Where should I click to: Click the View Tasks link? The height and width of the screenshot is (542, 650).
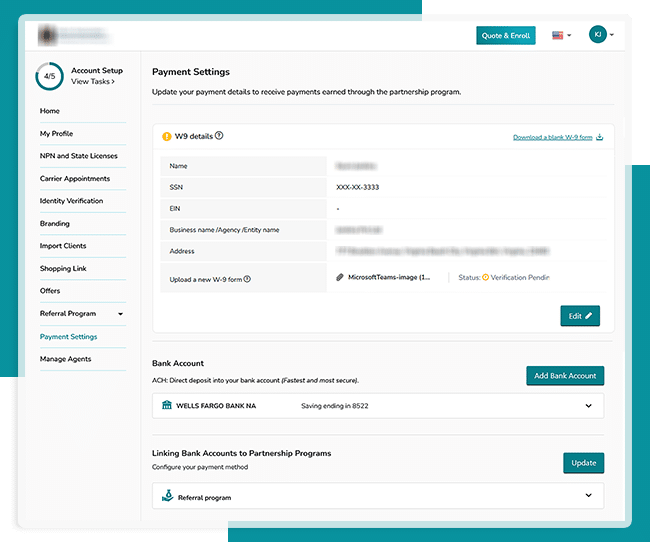pos(92,82)
